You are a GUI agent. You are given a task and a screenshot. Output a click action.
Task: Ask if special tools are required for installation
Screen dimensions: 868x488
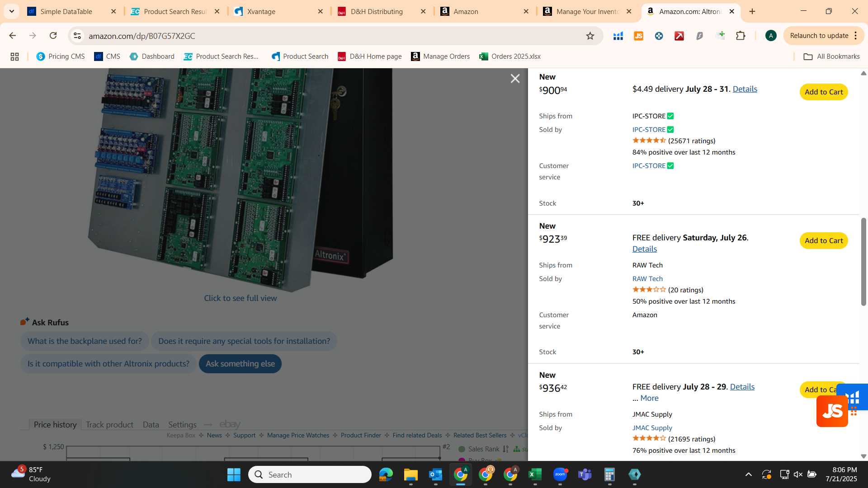click(x=244, y=341)
